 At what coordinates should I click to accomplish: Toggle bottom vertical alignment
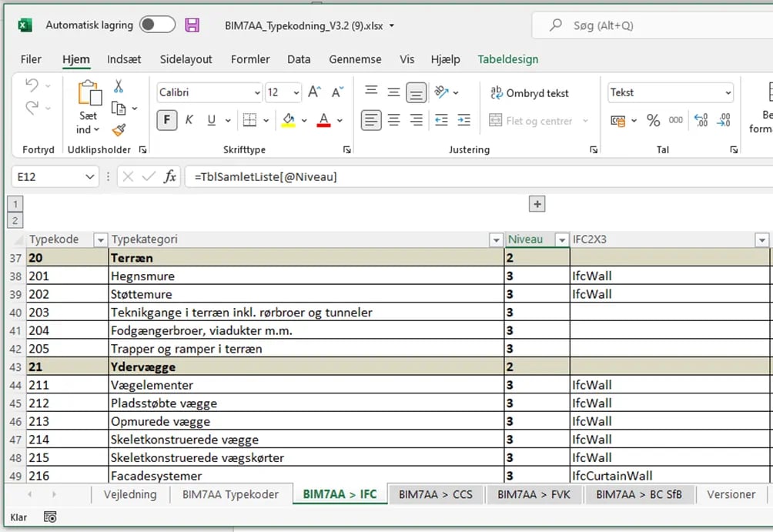pos(416,92)
